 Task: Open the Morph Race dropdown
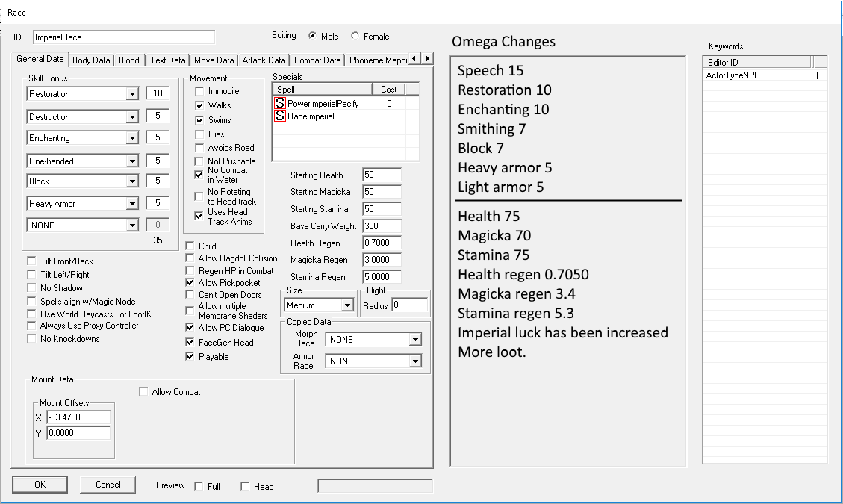point(415,340)
